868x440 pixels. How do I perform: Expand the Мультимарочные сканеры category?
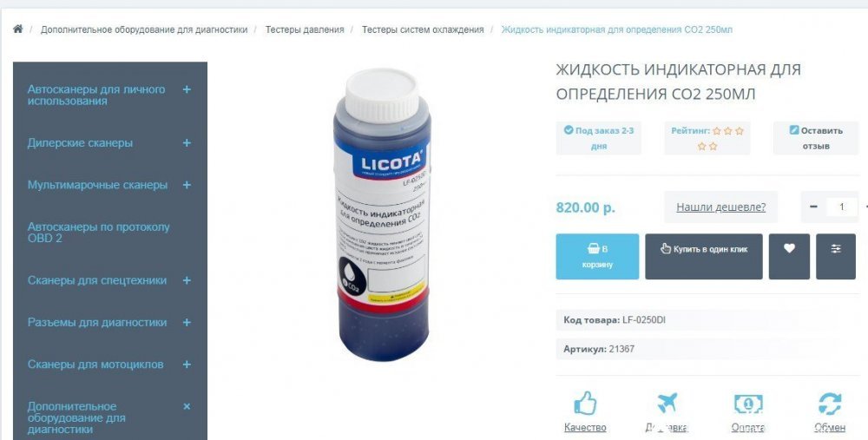click(x=187, y=185)
